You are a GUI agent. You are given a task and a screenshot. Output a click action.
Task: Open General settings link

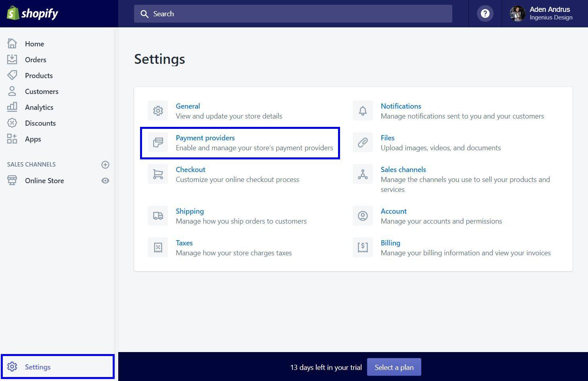[188, 106]
